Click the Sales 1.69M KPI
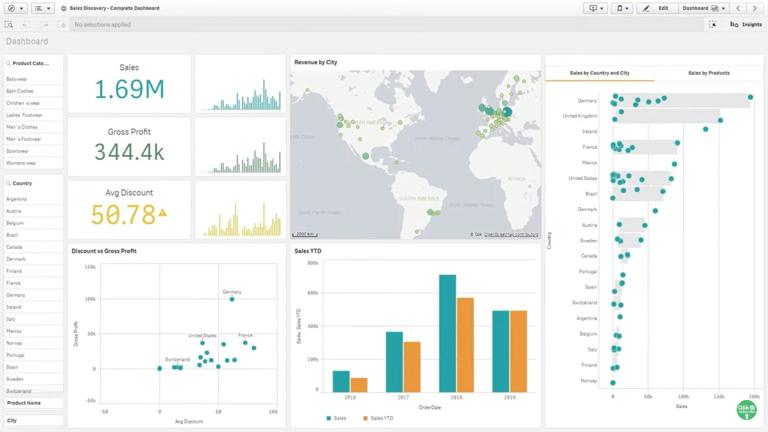The height and width of the screenshot is (432, 768). click(129, 83)
